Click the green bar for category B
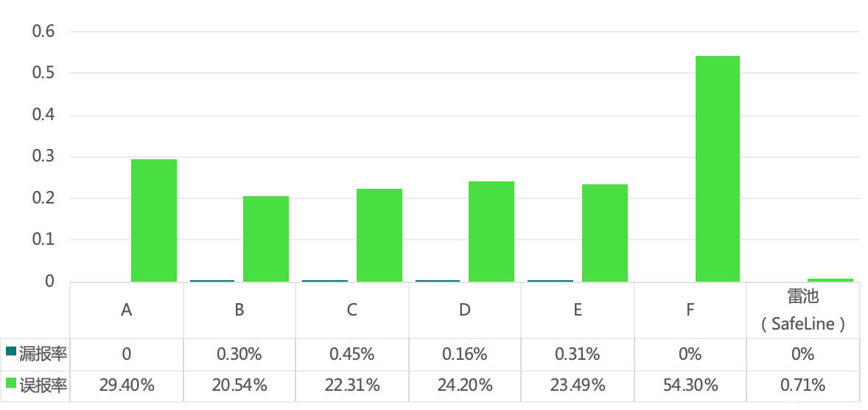Image resolution: width=868 pixels, height=410 pixels. point(266,239)
